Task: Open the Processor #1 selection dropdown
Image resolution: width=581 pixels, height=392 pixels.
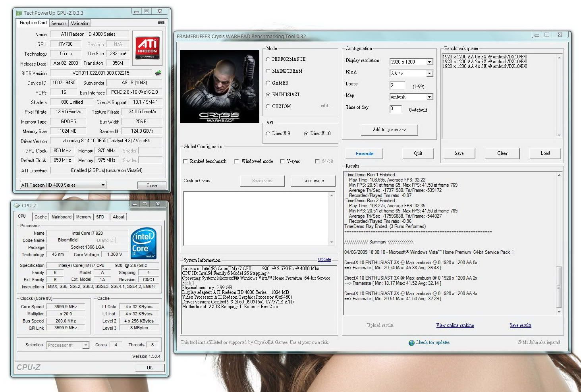Action: tap(68, 345)
